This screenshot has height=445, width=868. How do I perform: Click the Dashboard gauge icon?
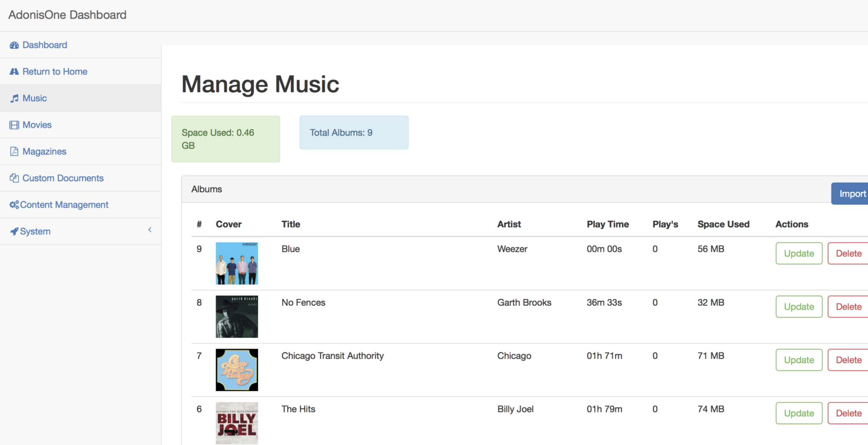[x=14, y=45]
